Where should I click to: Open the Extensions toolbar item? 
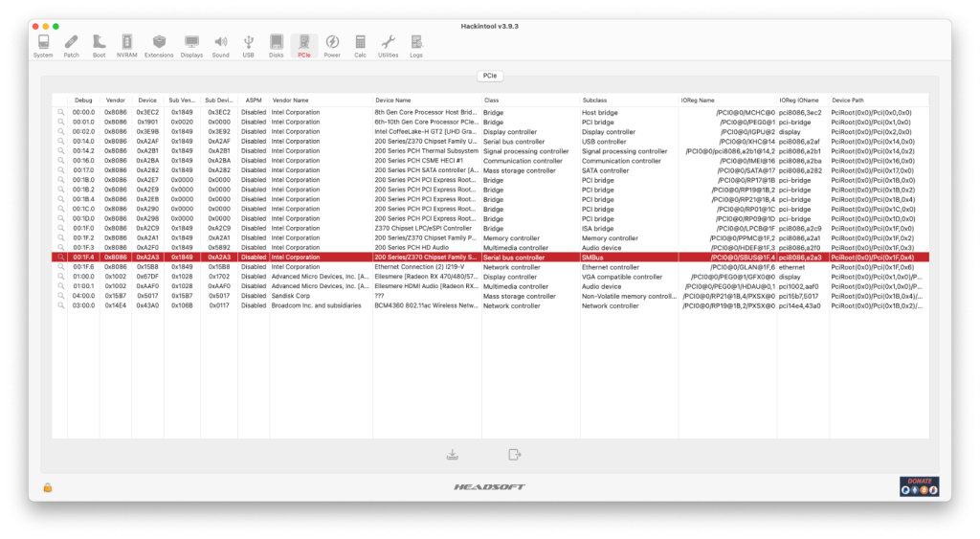pos(159,45)
